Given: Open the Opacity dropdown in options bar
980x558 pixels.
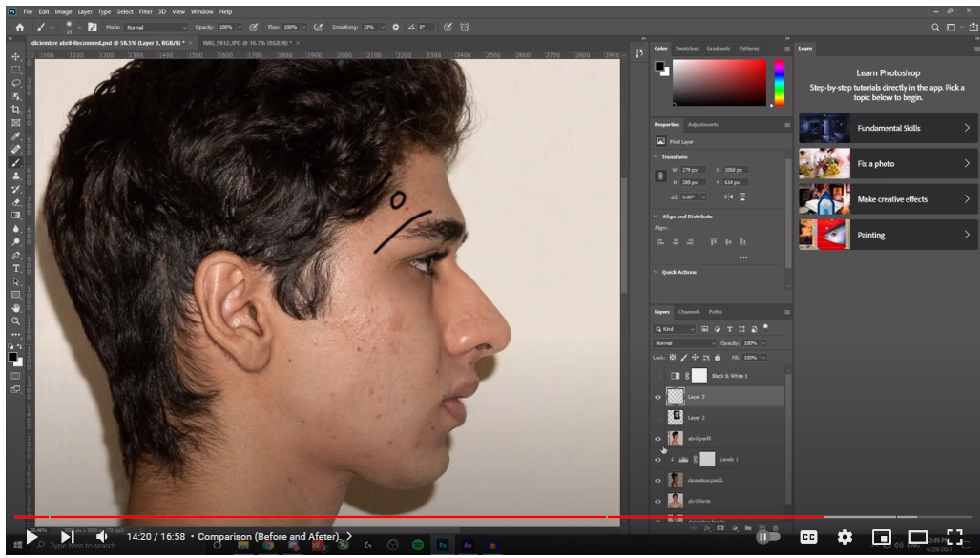Looking at the screenshot, I should tap(239, 27).
